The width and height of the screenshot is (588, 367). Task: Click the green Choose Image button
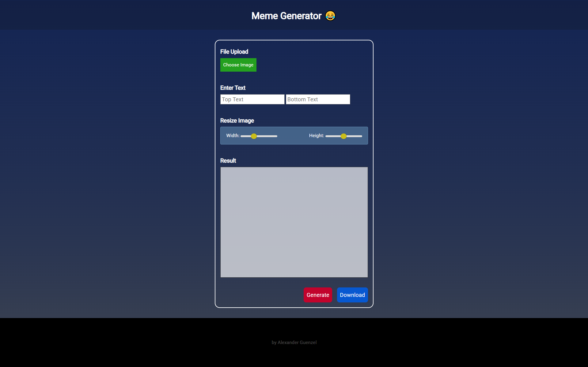tap(238, 65)
